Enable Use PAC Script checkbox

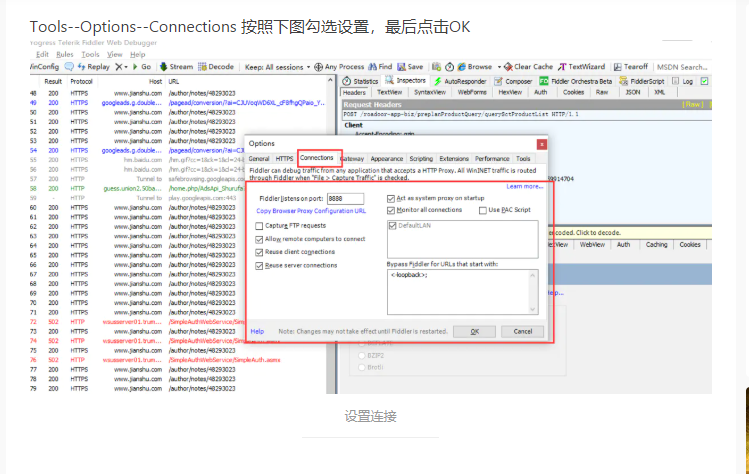click(483, 210)
